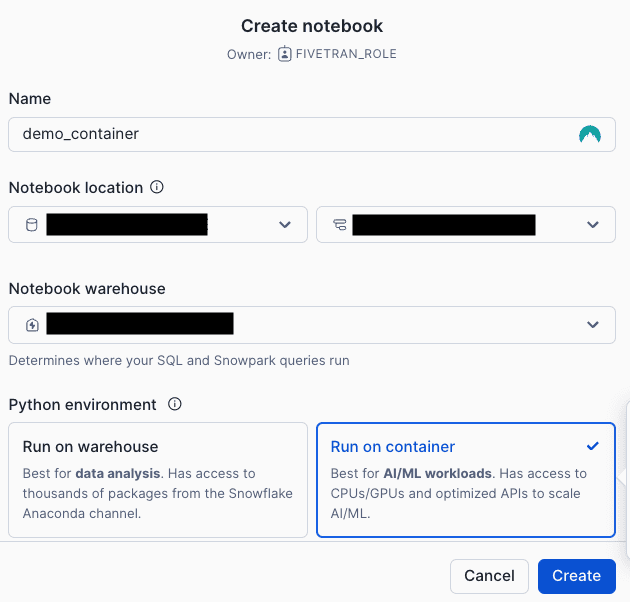Click the password manager icon in Name field
The height and width of the screenshot is (602, 630).
coord(590,134)
